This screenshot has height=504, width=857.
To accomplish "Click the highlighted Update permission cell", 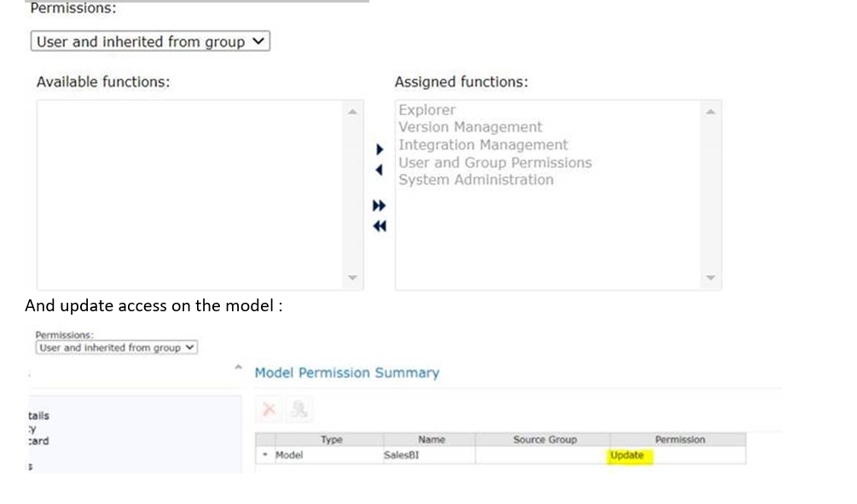I will pos(627,455).
